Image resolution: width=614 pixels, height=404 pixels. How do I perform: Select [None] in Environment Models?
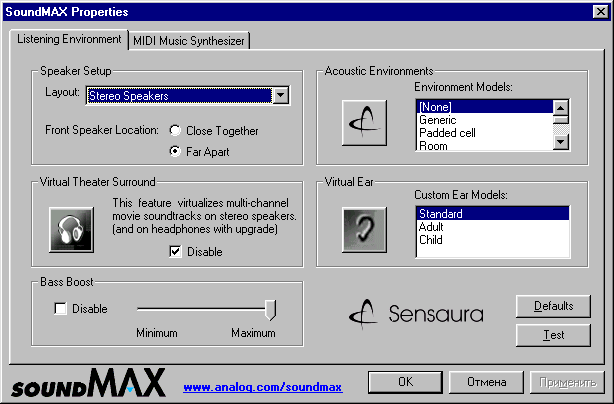click(x=485, y=107)
